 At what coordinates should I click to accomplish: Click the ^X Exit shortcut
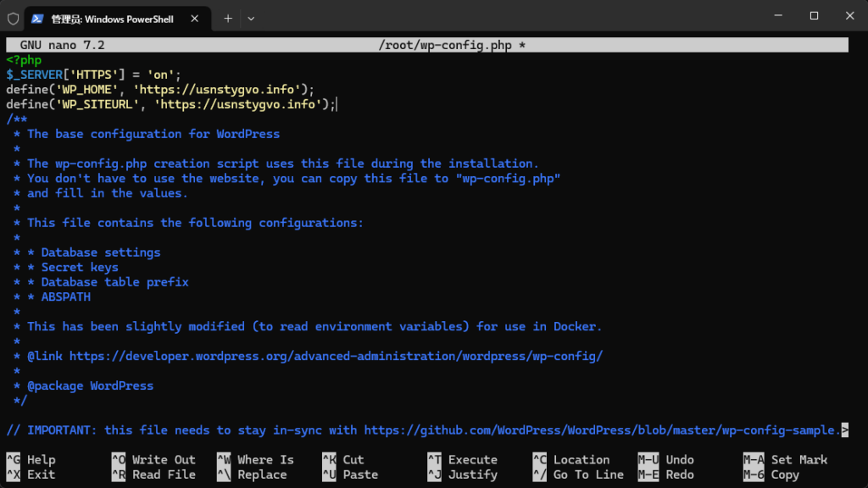pyautogui.click(x=30, y=474)
